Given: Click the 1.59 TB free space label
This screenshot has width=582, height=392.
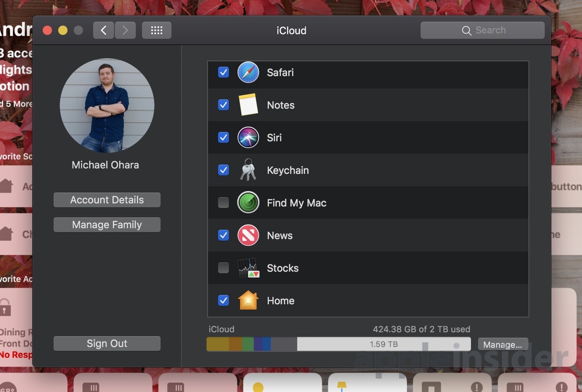Looking at the screenshot, I should point(384,344).
